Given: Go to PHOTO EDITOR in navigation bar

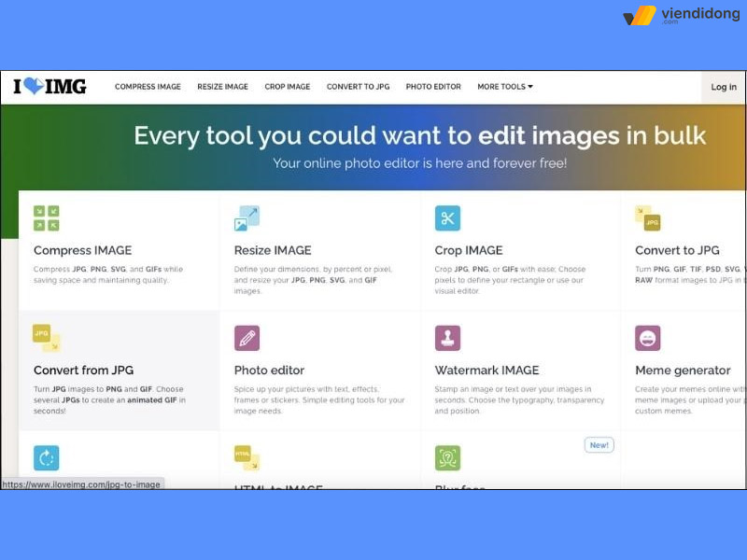Looking at the screenshot, I should point(433,87).
